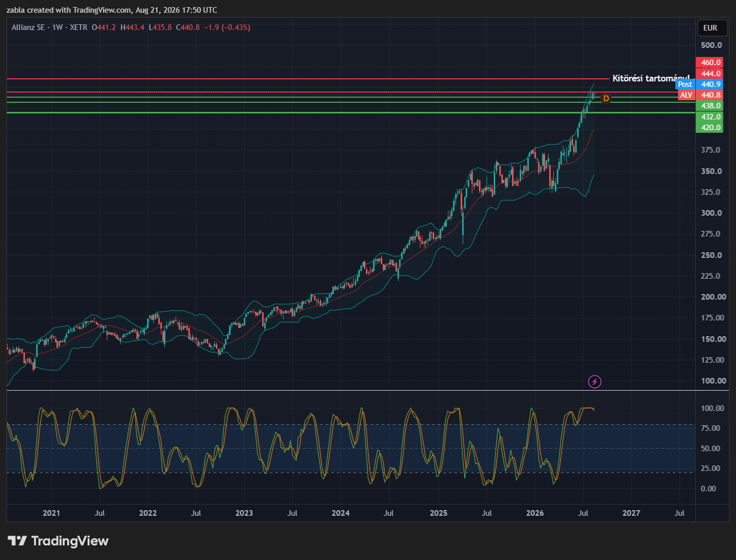
Task: Click the Allianz SE symbol title
Action: coord(28,27)
